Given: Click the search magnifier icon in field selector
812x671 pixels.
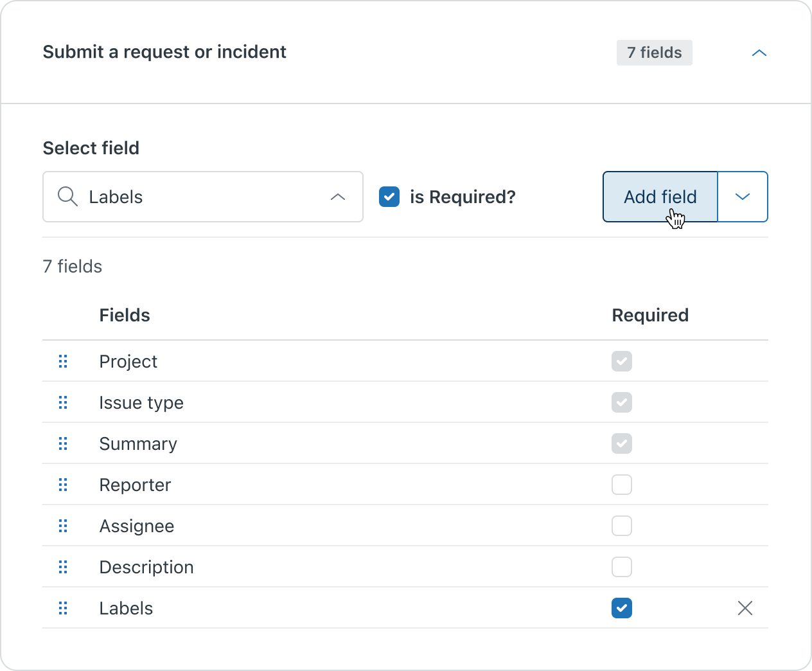Looking at the screenshot, I should point(67,197).
